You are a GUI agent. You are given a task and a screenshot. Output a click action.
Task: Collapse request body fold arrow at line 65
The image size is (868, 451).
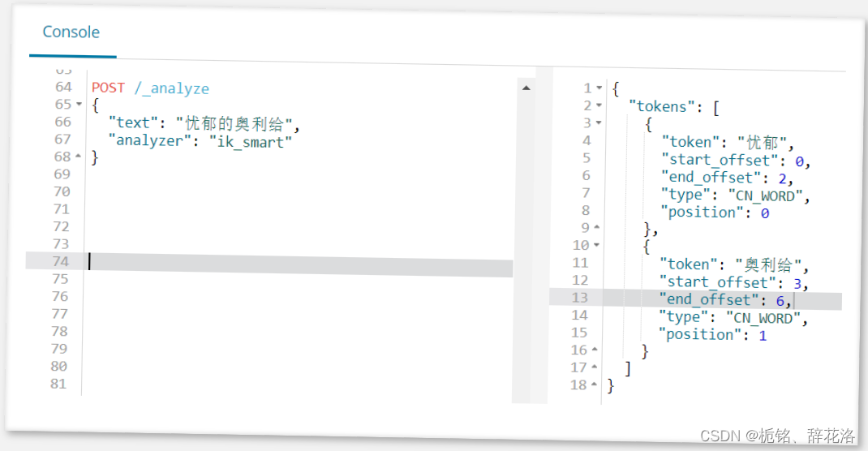(79, 104)
